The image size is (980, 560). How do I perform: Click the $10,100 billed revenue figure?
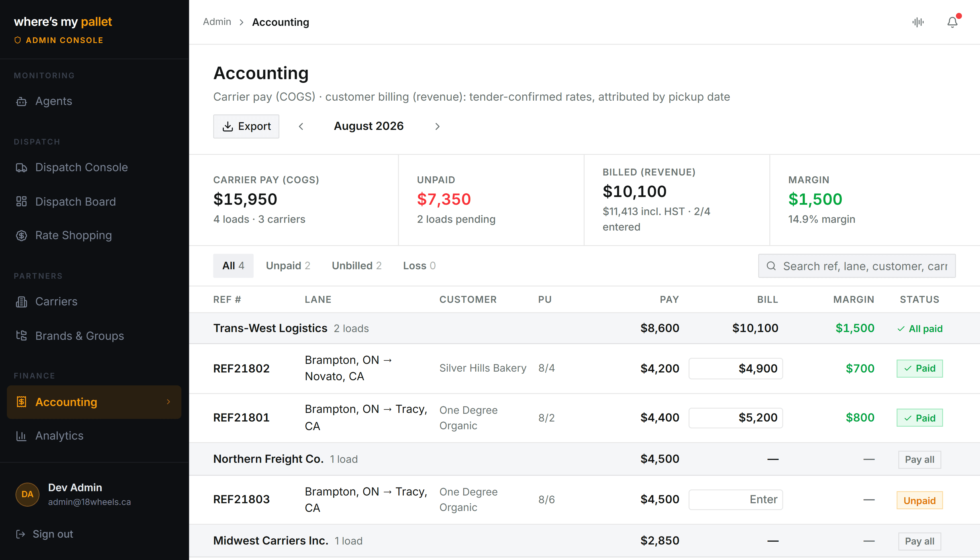click(x=634, y=192)
